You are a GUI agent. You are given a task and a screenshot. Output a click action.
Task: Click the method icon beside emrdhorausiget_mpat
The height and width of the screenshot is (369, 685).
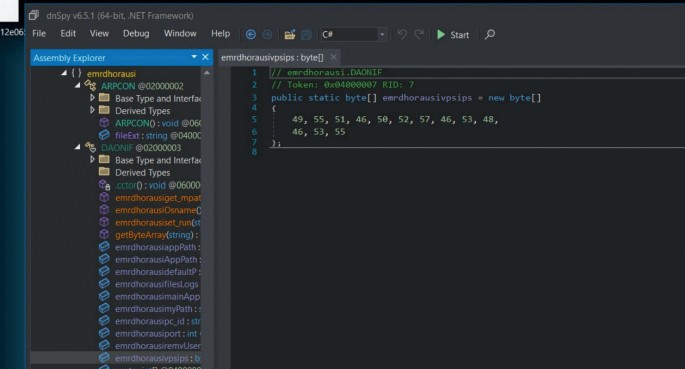104,197
